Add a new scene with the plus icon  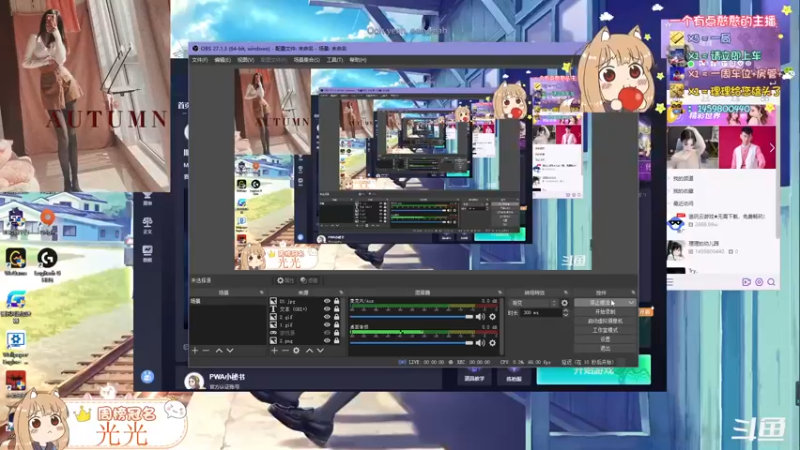point(195,351)
